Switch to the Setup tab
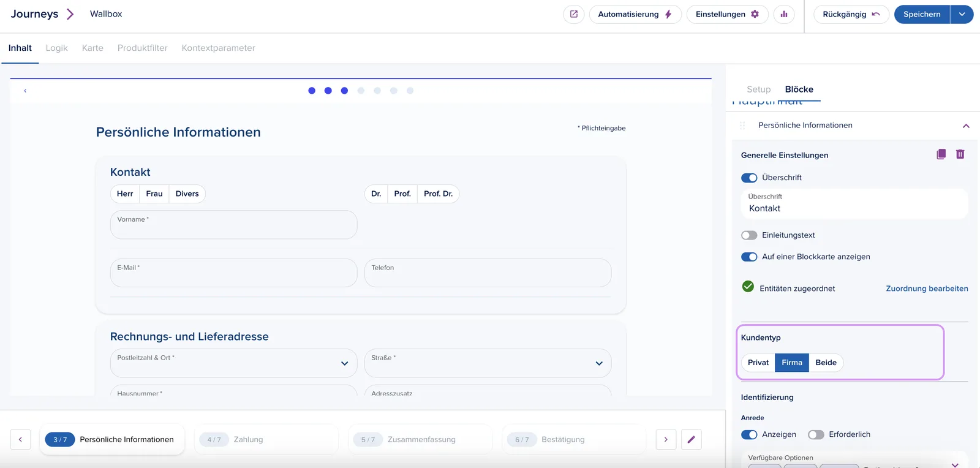Screen dimensions: 980x468 click(759, 89)
